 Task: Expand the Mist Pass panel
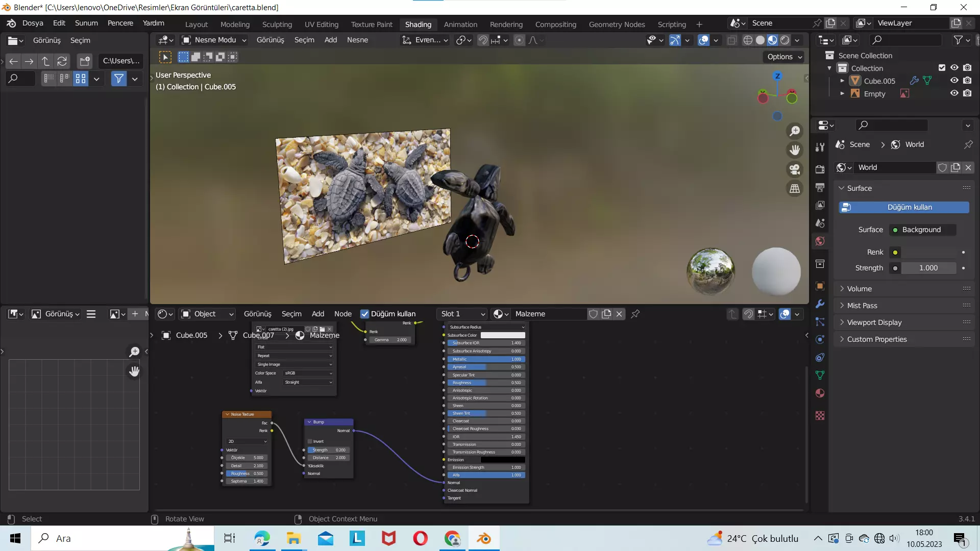tap(862, 306)
